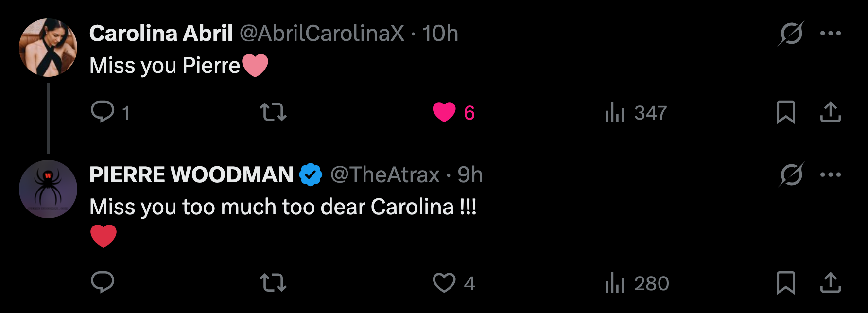Bookmark Pierre Woodman's reply
This screenshot has height=313, width=868.
click(x=785, y=282)
